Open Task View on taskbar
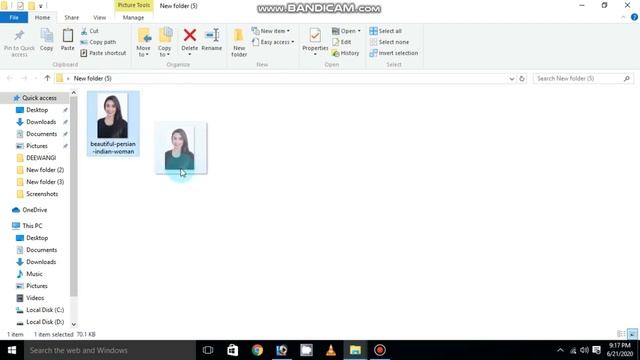640x360 pixels. (208, 350)
